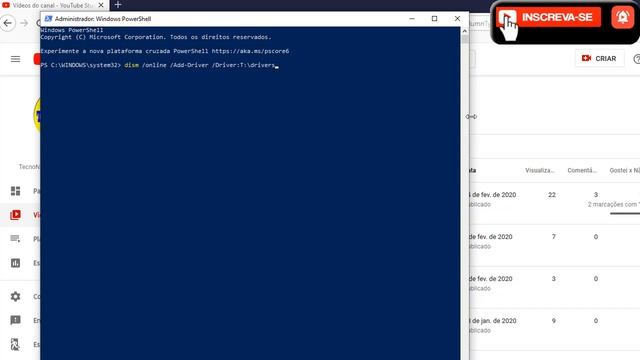Click the Send feedback icon in sidebar
Screen dimensions: 640x360
(16, 320)
